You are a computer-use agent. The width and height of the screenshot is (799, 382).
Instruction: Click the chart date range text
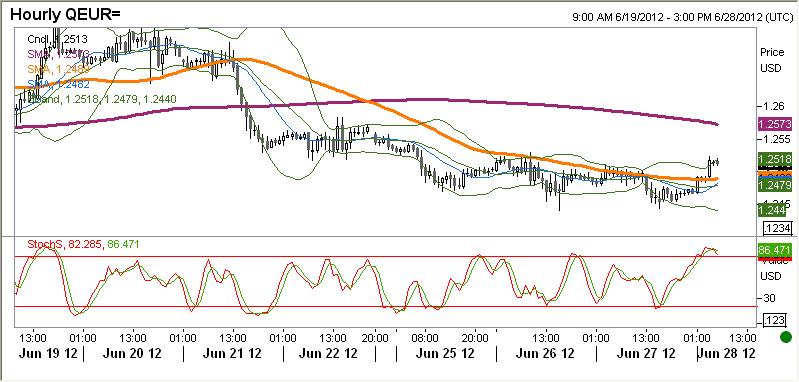681,17
